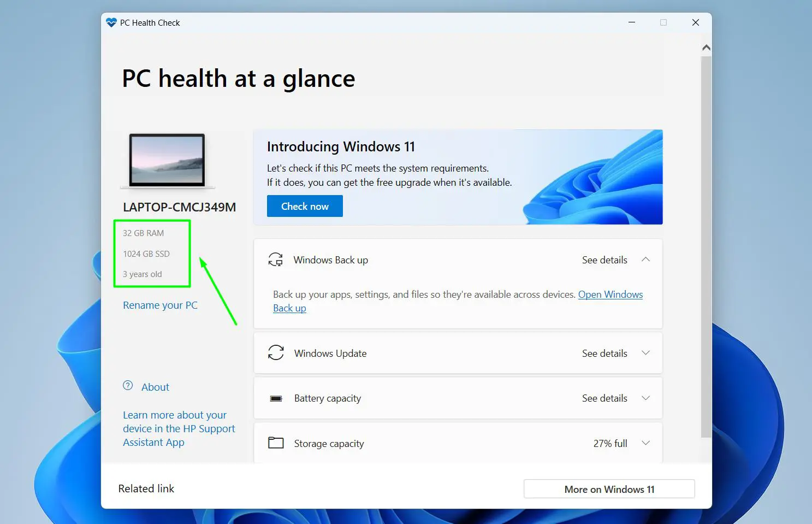
Task: Open the HP Support Assistant learn more link
Action: coord(179,428)
